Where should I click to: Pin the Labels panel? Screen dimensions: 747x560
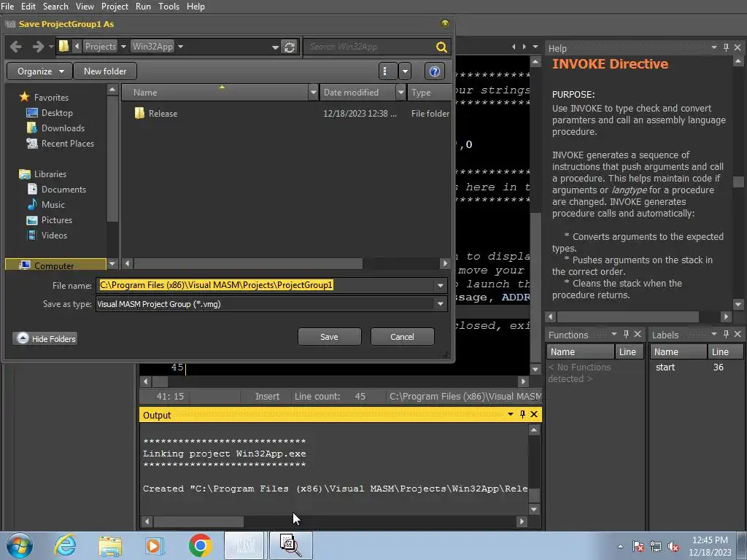726,334
